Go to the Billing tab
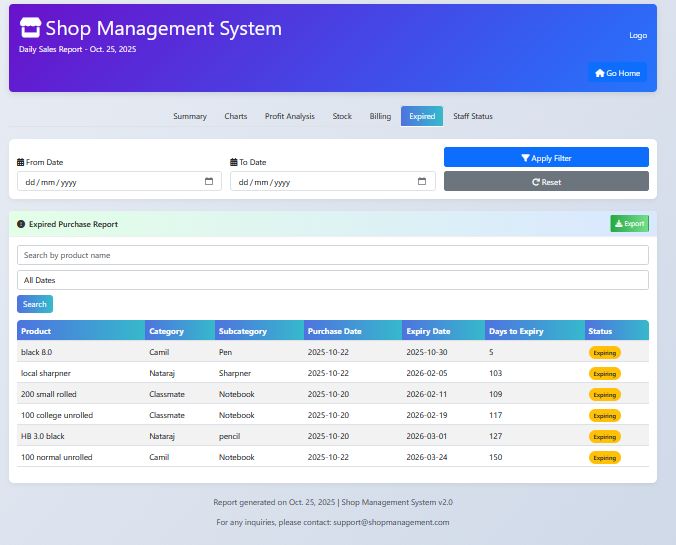Screen dimensions: 676x545 coord(380,117)
